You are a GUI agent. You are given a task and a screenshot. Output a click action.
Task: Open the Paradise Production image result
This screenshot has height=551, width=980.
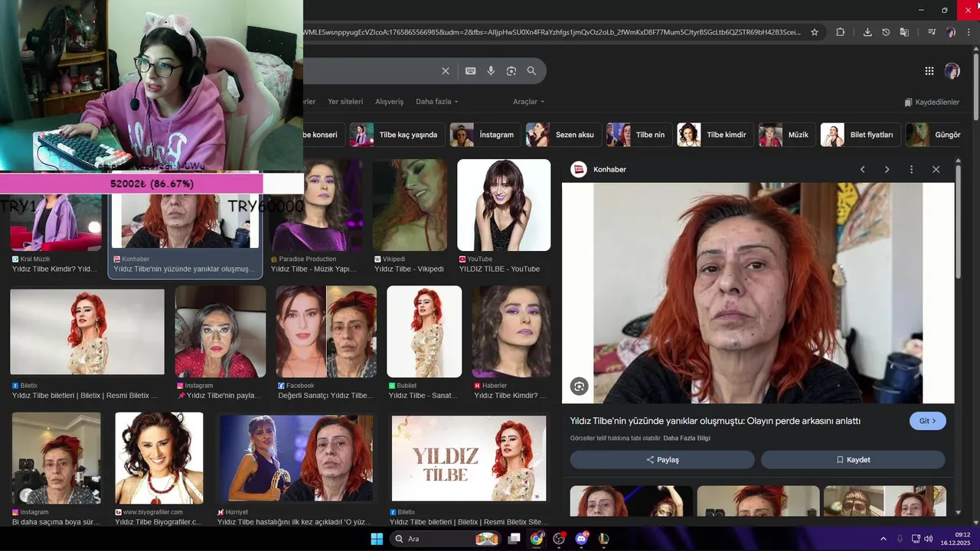point(317,205)
